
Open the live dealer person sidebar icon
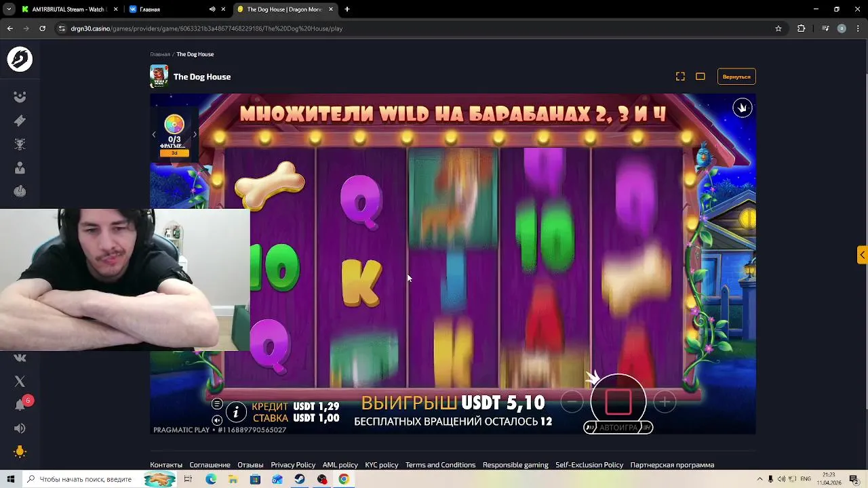click(x=20, y=168)
